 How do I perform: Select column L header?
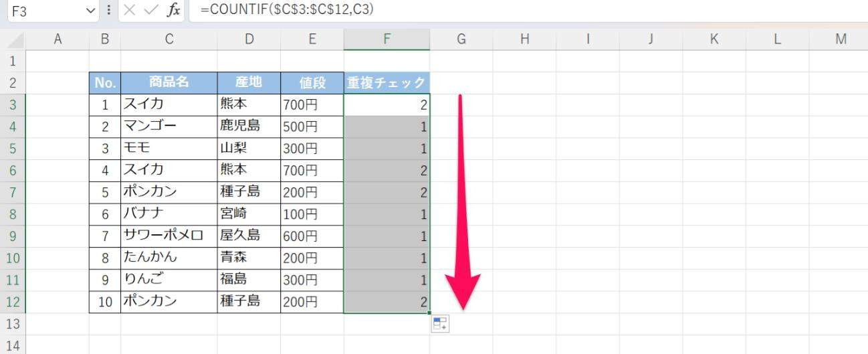(777, 39)
